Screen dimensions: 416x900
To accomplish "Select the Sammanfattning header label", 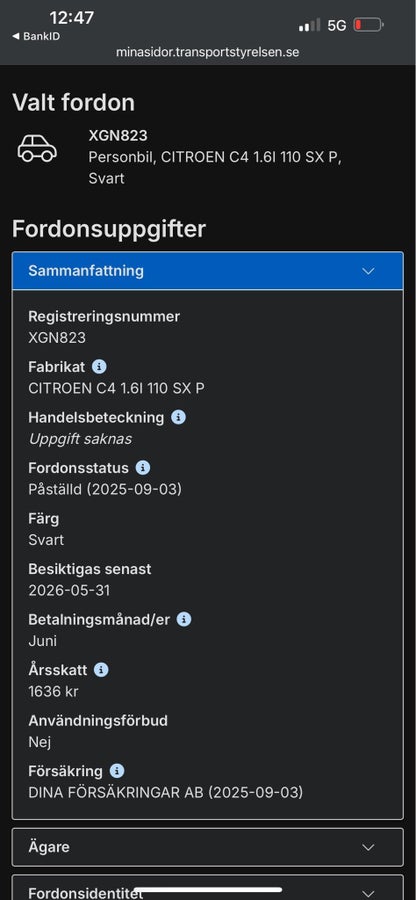I will [x=86, y=271].
